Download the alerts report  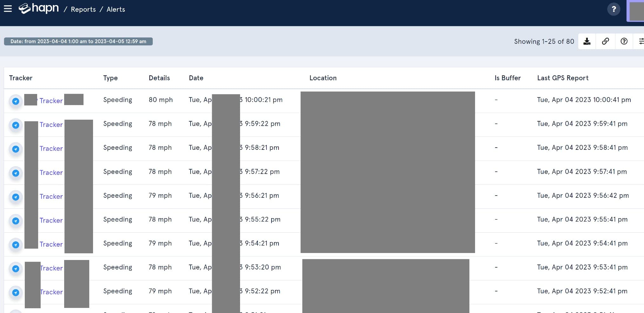pyautogui.click(x=587, y=41)
